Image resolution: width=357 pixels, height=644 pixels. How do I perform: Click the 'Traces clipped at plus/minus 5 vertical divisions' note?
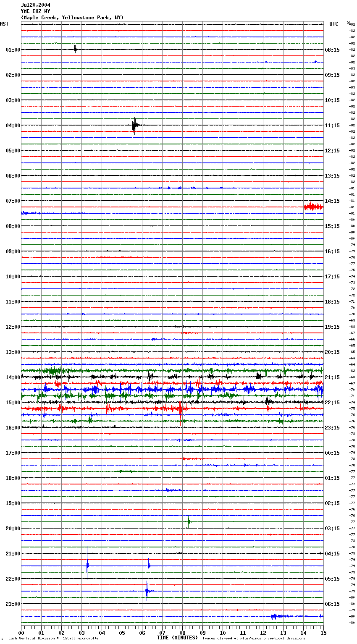pyautogui.click(x=254, y=638)
